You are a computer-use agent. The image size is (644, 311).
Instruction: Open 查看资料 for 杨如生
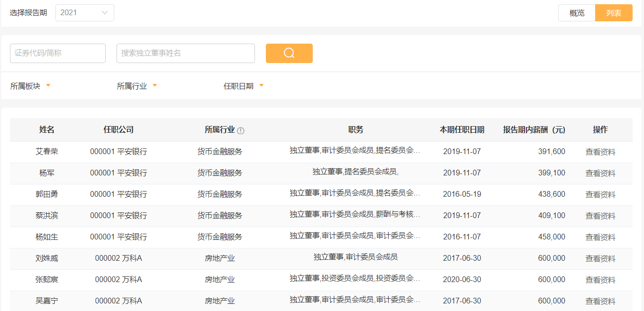tap(600, 237)
